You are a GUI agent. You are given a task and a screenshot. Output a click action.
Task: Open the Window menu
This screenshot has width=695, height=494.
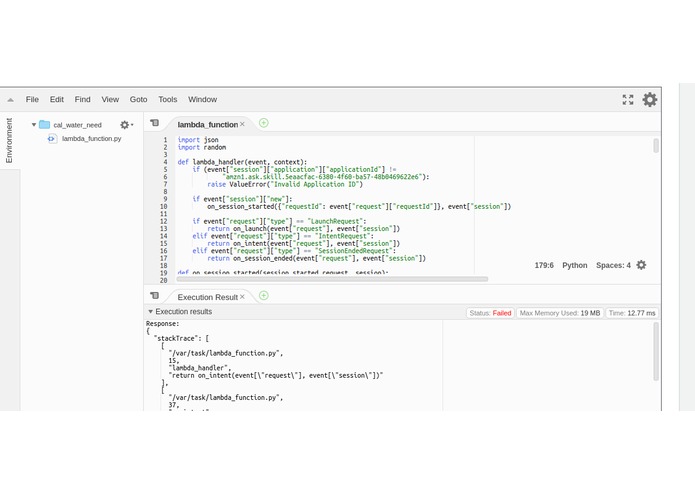click(202, 99)
